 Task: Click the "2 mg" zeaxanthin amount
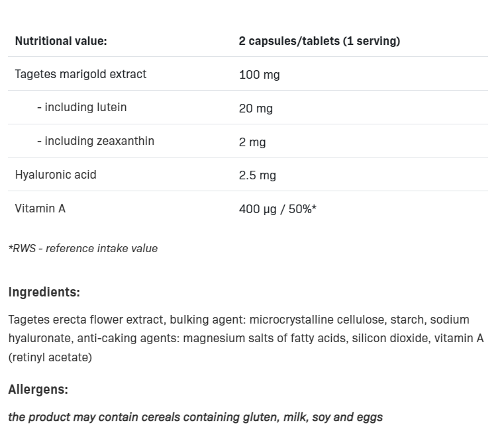tap(252, 142)
